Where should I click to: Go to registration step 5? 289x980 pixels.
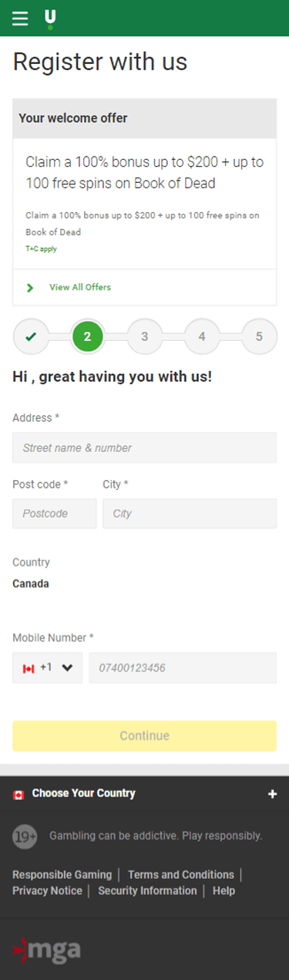pos(259,336)
